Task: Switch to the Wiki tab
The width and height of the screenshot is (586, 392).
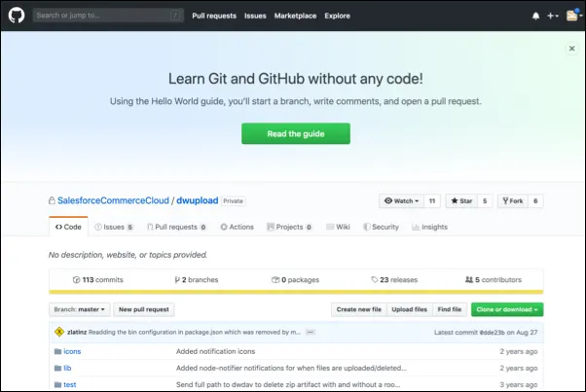Action: point(338,227)
